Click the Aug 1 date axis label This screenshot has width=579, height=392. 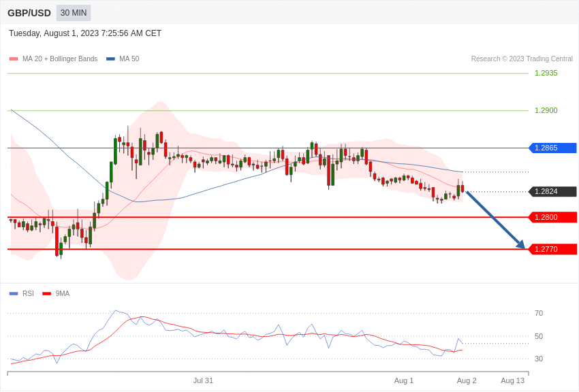[404, 380]
